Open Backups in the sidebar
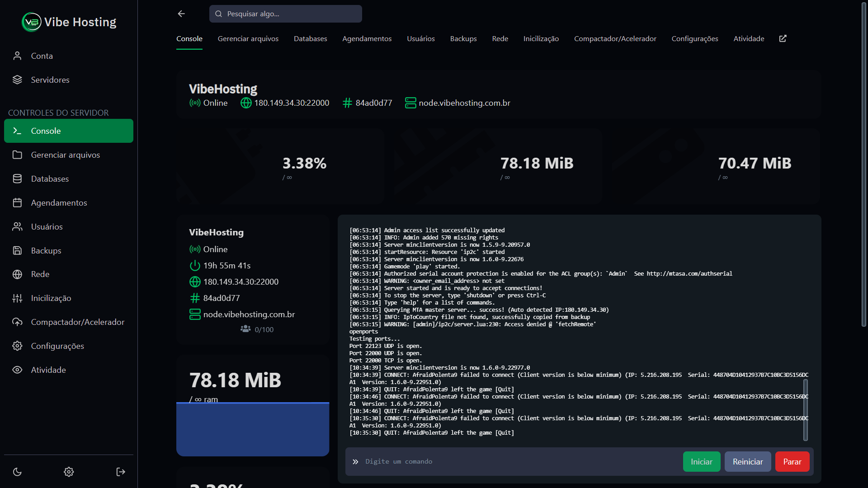The width and height of the screenshot is (868, 488). (69, 250)
